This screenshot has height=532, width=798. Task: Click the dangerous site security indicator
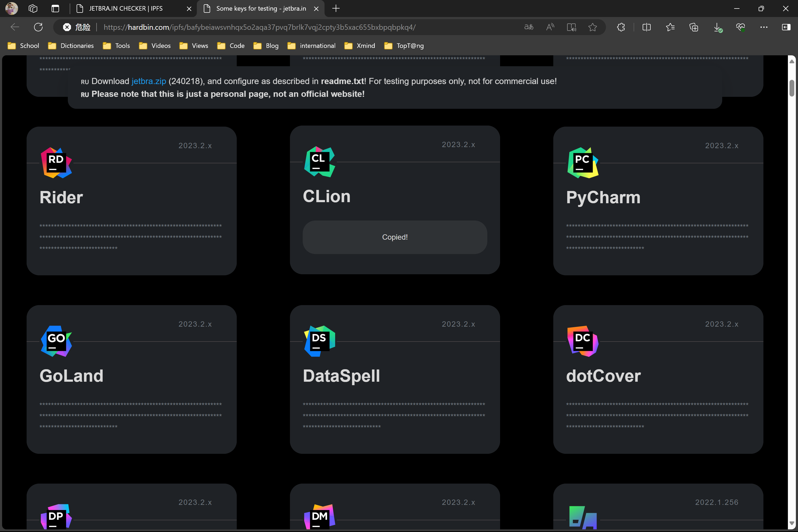[77, 27]
